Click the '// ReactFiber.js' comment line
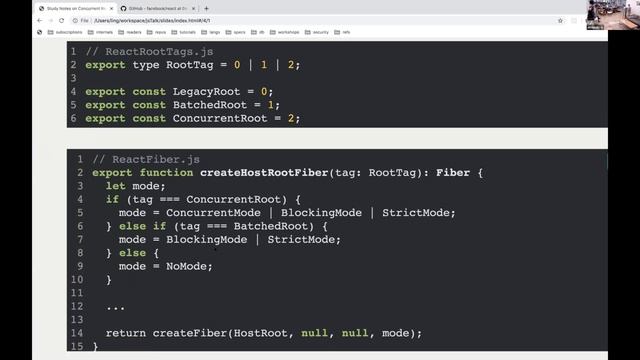 [x=146, y=160]
